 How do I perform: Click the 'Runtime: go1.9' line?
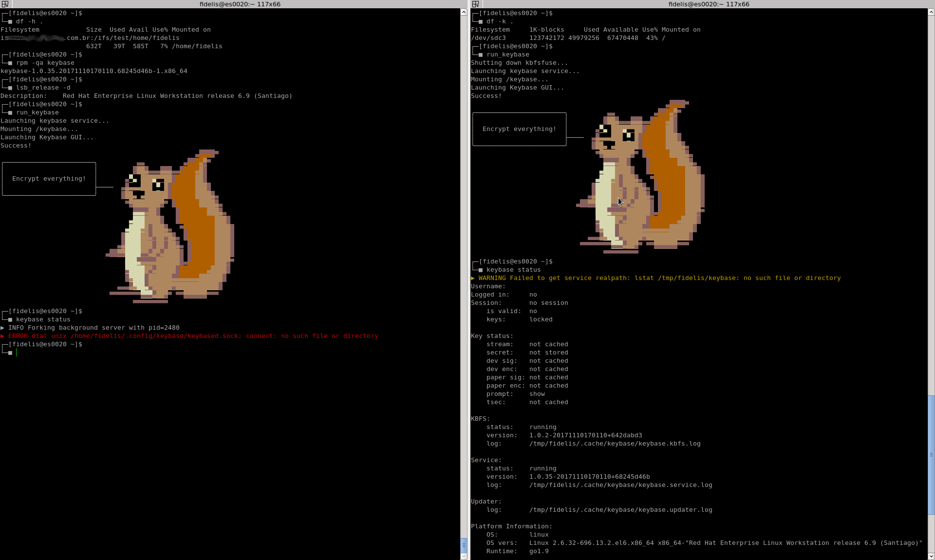(x=518, y=551)
